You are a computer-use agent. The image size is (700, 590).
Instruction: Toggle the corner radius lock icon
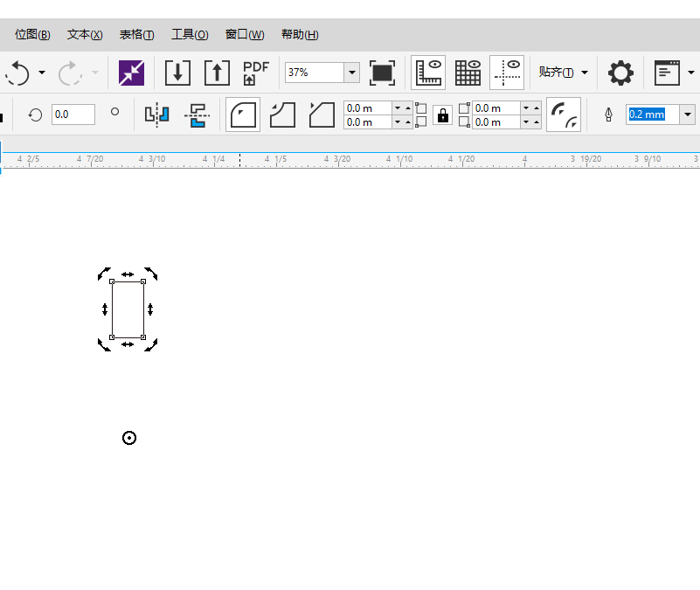[442, 115]
